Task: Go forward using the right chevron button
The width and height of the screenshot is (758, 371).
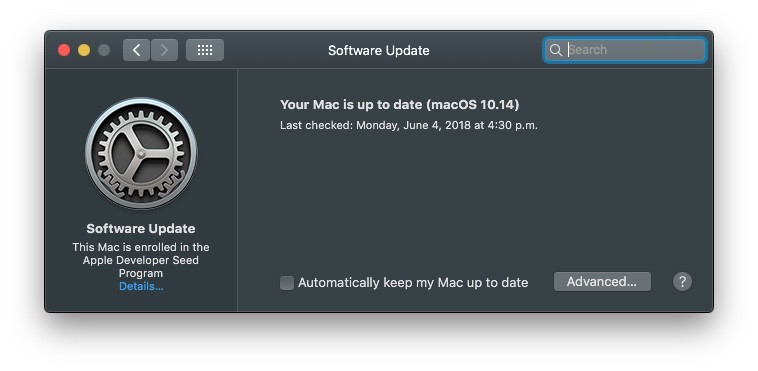Action: point(164,50)
